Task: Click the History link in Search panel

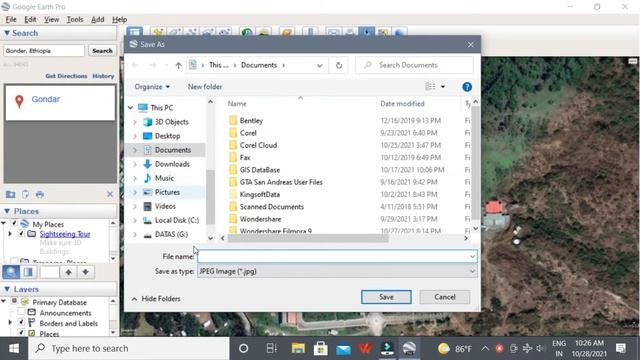Action: click(x=103, y=76)
